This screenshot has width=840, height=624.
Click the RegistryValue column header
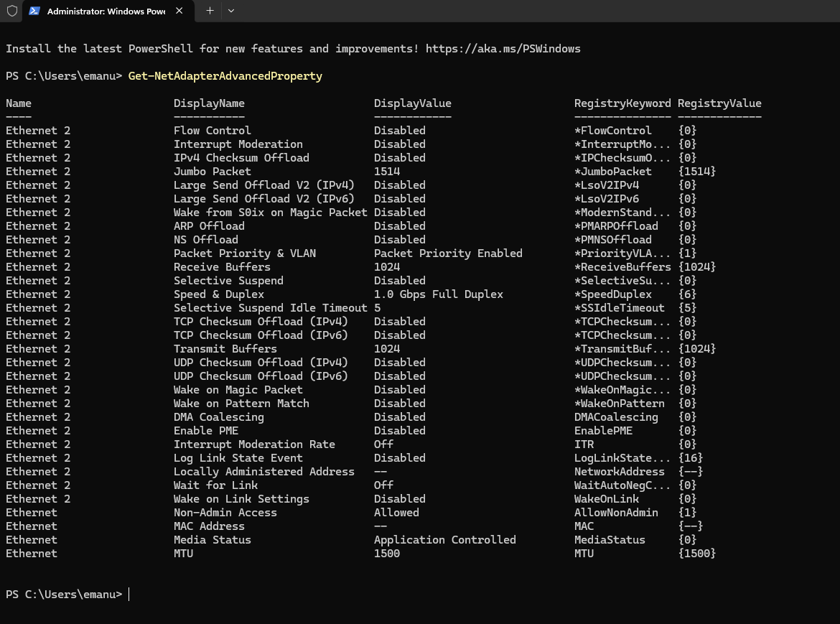pyautogui.click(x=719, y=103)
